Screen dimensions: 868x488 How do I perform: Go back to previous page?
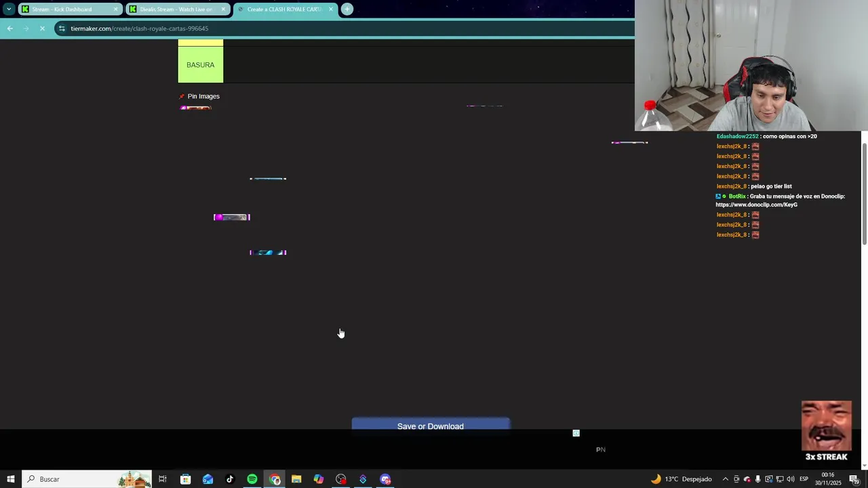(x=9, y=28)
